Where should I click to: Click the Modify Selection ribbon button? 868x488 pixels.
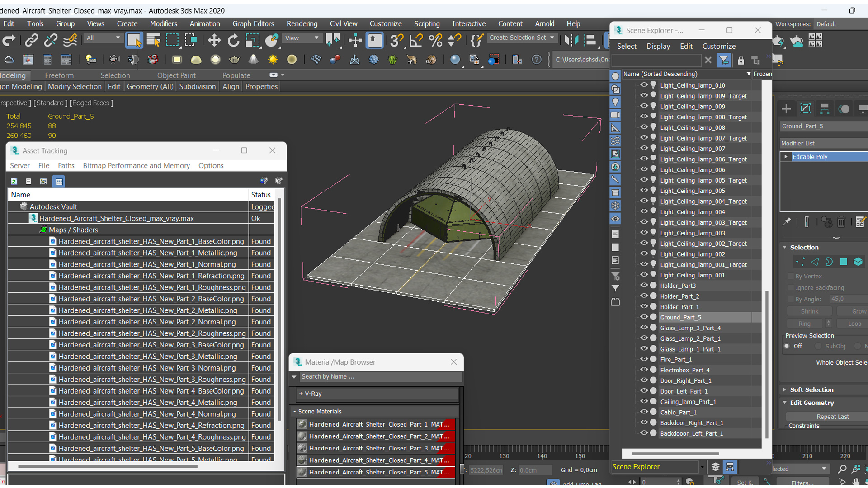(75, 86)
